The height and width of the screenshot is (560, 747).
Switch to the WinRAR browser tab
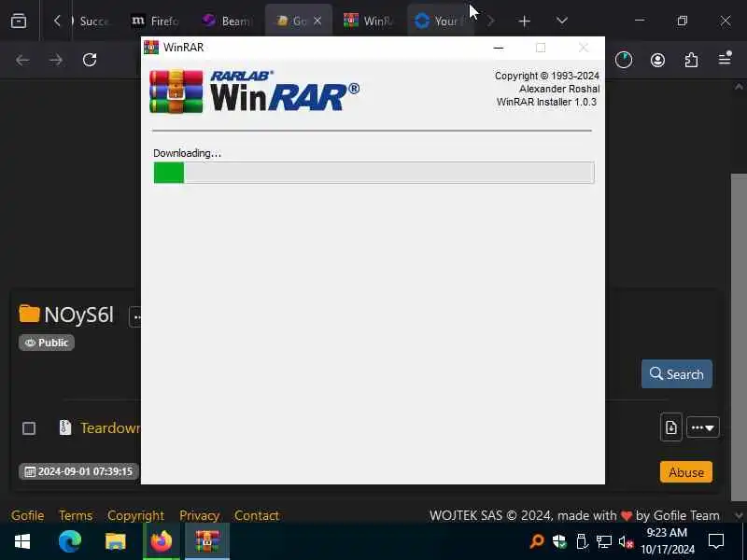(368, 21)
